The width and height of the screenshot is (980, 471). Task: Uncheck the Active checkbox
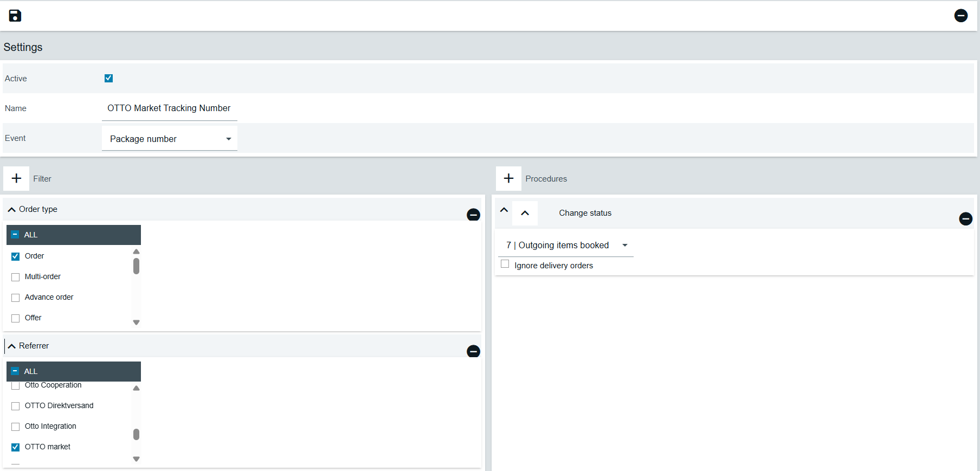pyautogui.click(x=108, y=78)
